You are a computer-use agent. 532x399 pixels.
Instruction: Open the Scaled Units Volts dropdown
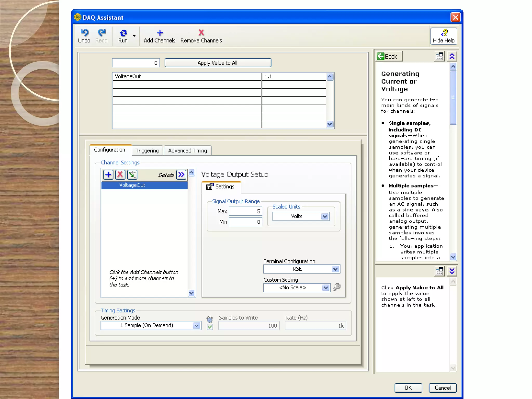(325, 216)
